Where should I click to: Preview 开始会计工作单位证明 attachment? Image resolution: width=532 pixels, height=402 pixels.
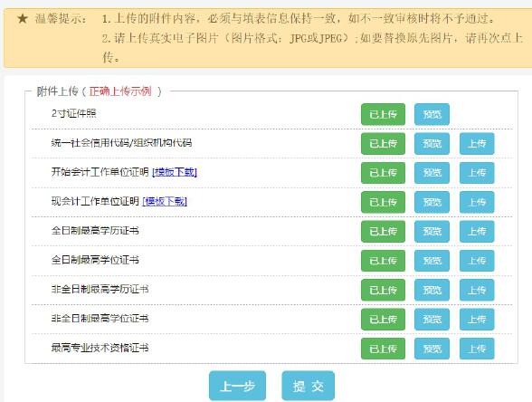(x=432, y=173)
